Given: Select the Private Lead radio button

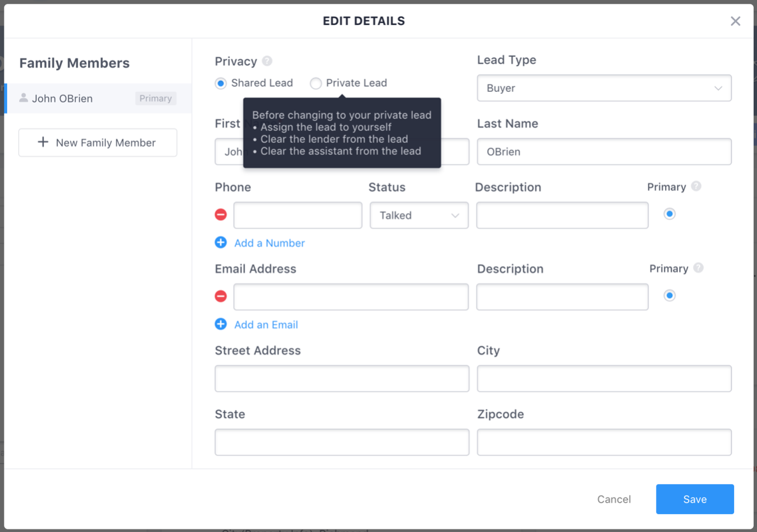Looking at the screenshot, I should (x=316, y=84).
